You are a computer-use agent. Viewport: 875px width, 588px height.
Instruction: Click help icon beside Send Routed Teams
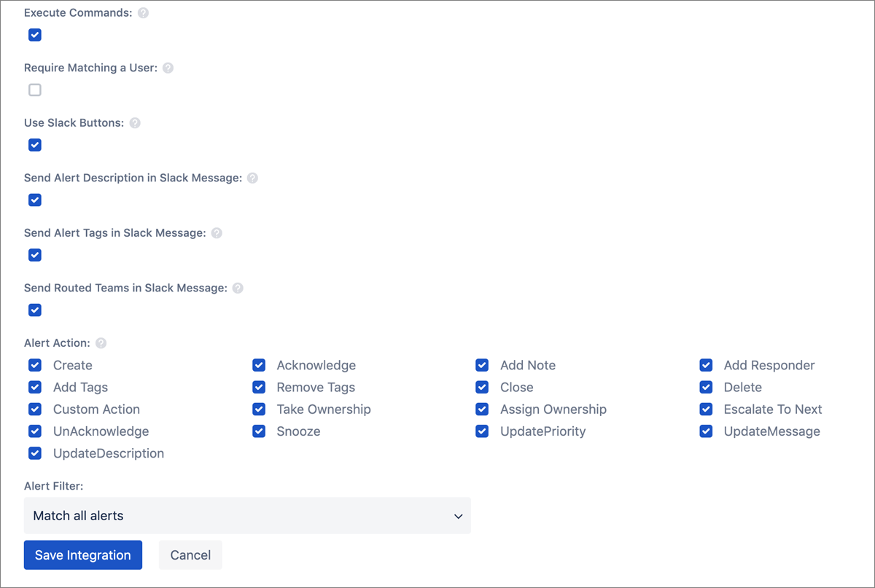(x=238, y=288)
